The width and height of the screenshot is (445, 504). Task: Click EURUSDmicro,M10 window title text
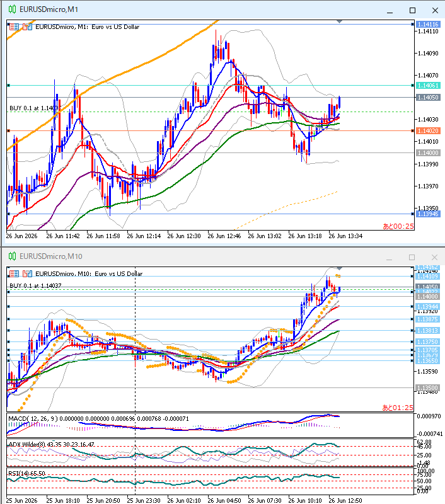click(51, 256)
